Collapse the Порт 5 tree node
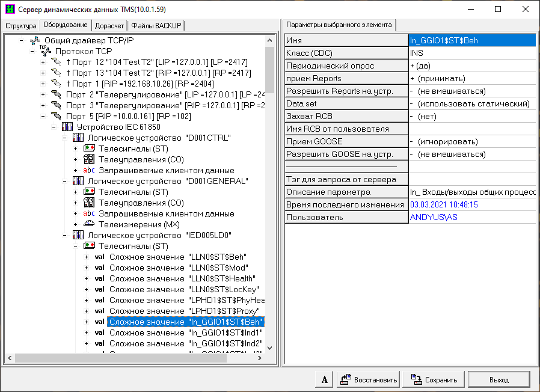The width and height of the screenshot is (540, 392). 43,116
